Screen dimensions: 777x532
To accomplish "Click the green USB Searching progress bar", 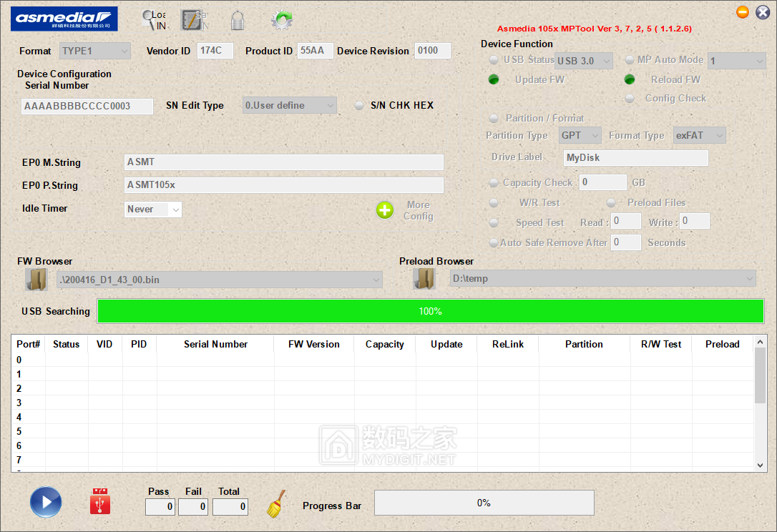I will tap(430, 312).
